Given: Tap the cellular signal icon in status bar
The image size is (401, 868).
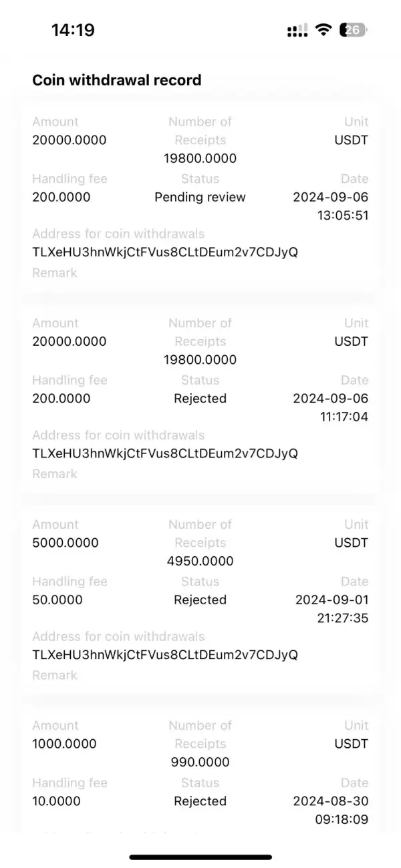Looking at the screenshot, I should 297,30.
